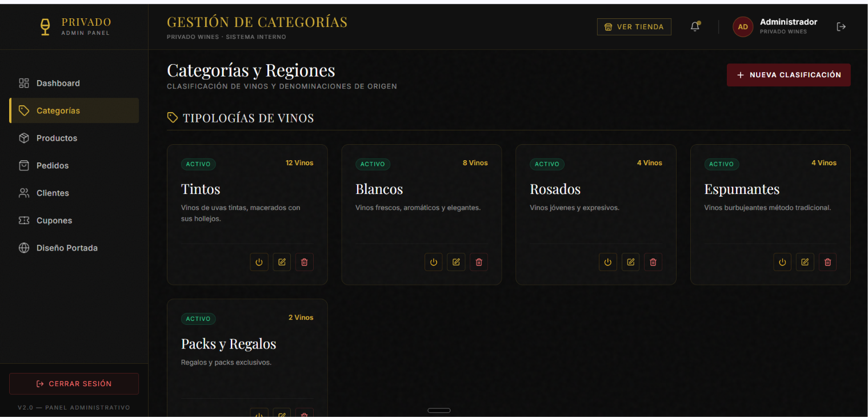Edit the Tintos category
This screenshot has width=868, height=417.
282,262
